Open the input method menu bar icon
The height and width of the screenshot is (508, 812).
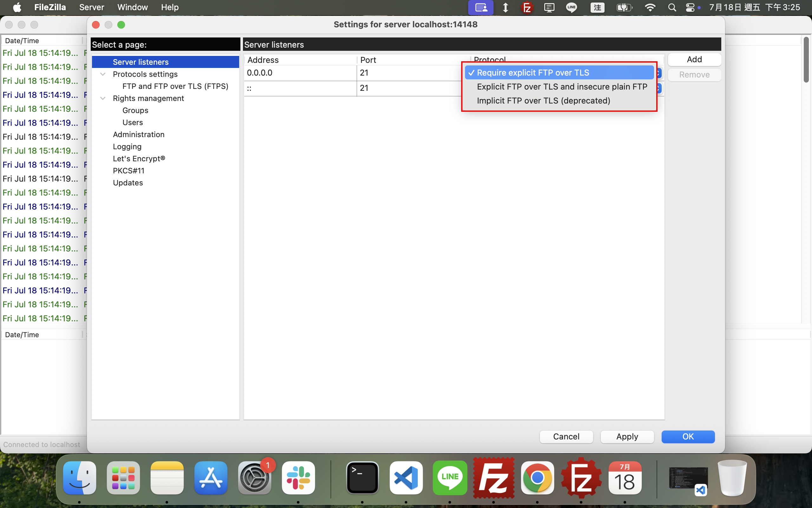(597, 7)
